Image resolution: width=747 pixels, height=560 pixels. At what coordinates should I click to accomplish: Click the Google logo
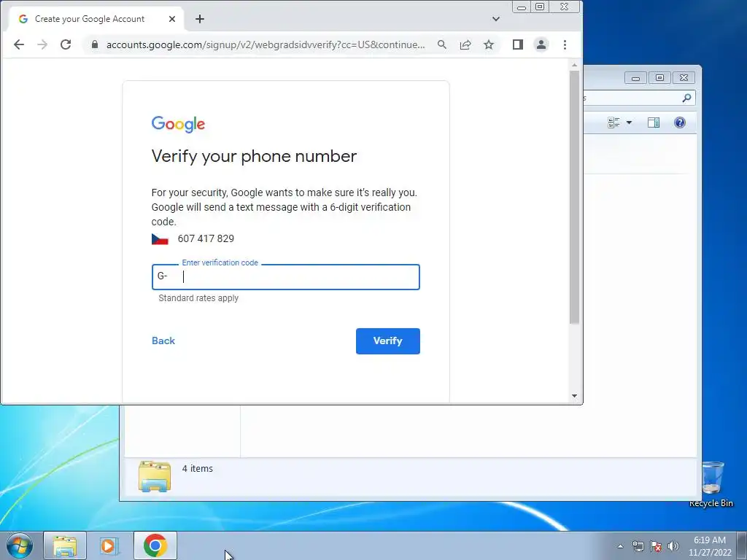[x=178, y=124]
